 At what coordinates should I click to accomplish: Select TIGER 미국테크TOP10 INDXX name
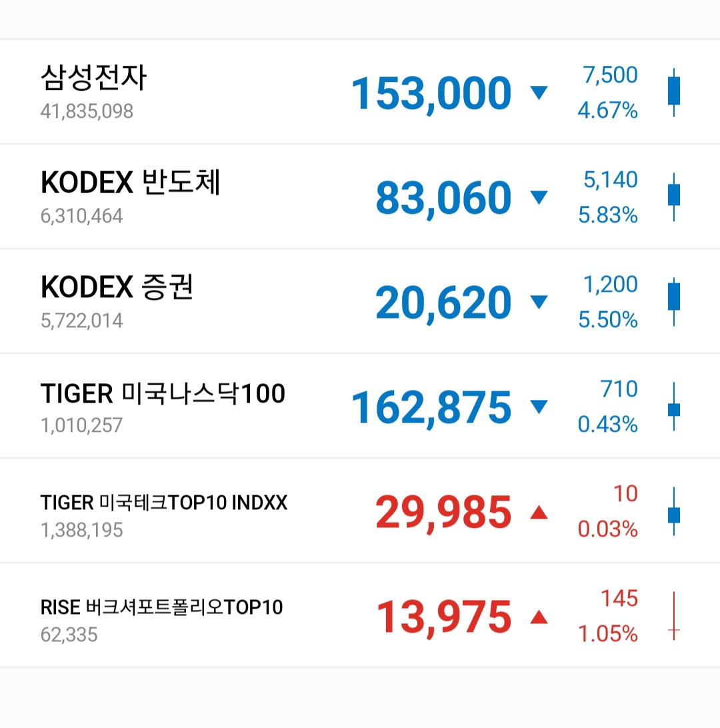click(164, 503)
